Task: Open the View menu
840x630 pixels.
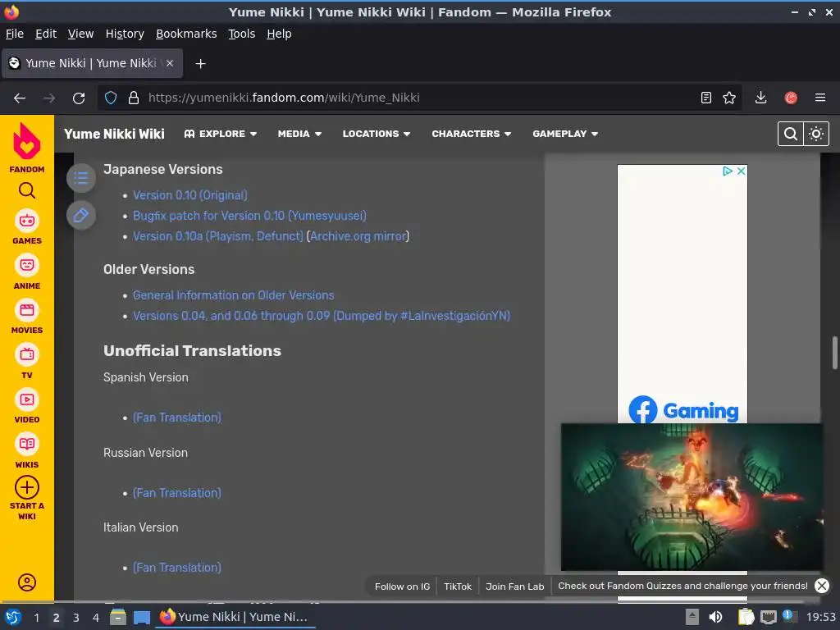Action: (x=80, y=34)
